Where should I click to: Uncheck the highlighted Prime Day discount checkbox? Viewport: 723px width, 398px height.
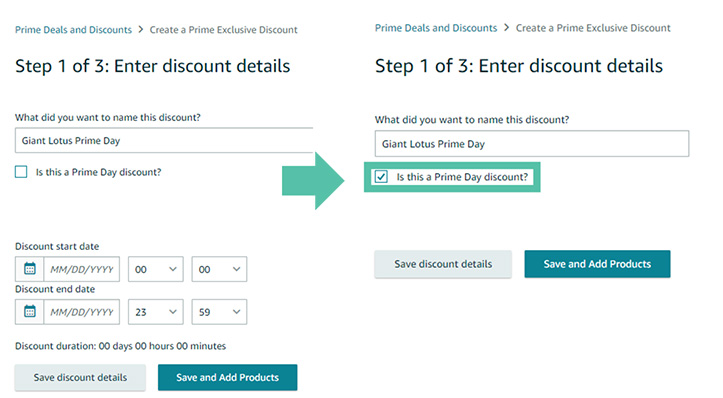[381, 177]
